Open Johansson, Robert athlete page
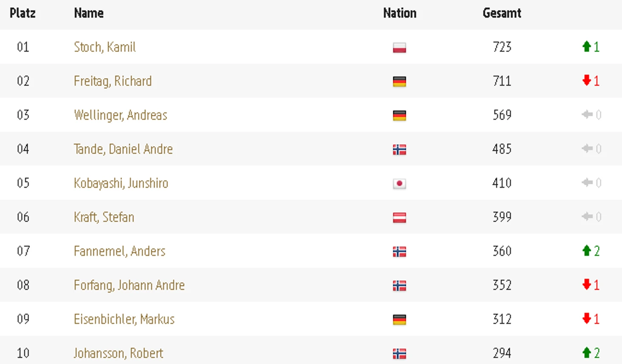The image size is (622, 364). (x=118, y=353)
